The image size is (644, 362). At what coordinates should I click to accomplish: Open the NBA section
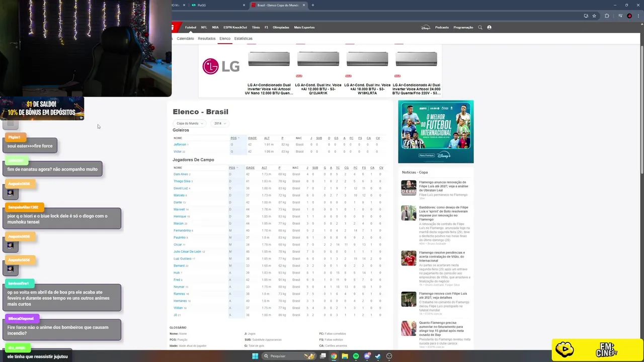215,27
